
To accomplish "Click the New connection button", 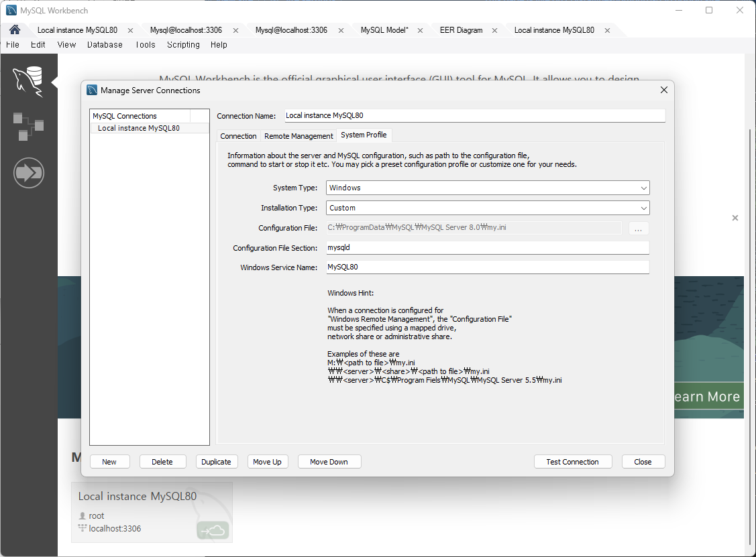I will [109, 462].
